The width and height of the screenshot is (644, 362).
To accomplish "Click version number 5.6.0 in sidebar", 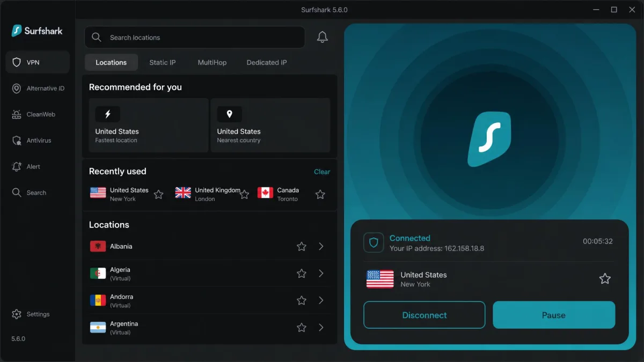I will coord(18,339).
